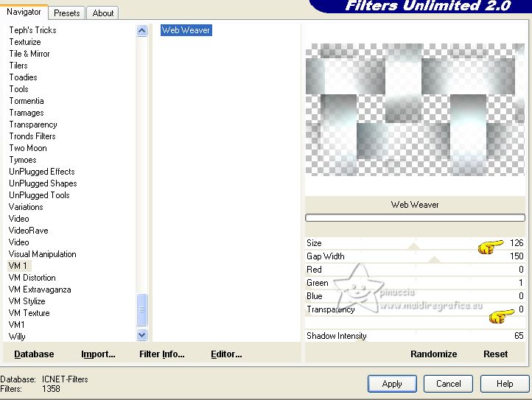This screenshot has height=400, width=532.
Task: Select the Transparency category in list
Action: coord(33,124)
